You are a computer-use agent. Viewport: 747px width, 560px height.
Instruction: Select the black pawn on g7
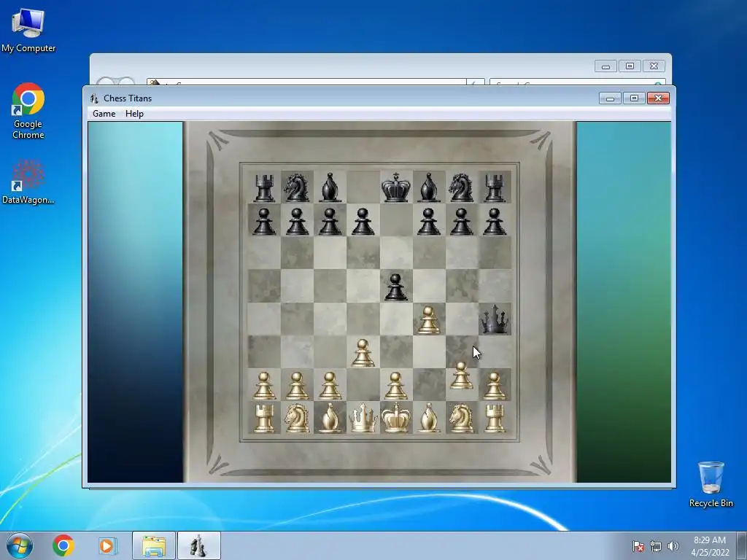[x=461, y=222]
